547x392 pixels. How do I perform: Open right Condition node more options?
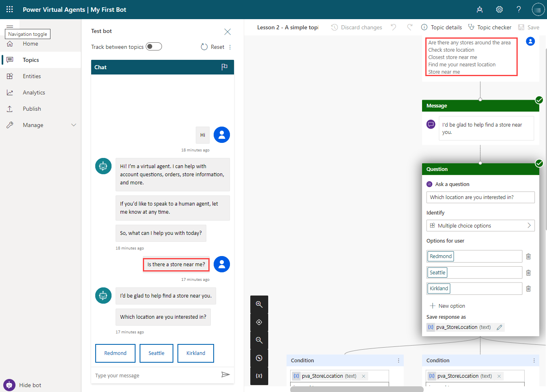[534, 361]
